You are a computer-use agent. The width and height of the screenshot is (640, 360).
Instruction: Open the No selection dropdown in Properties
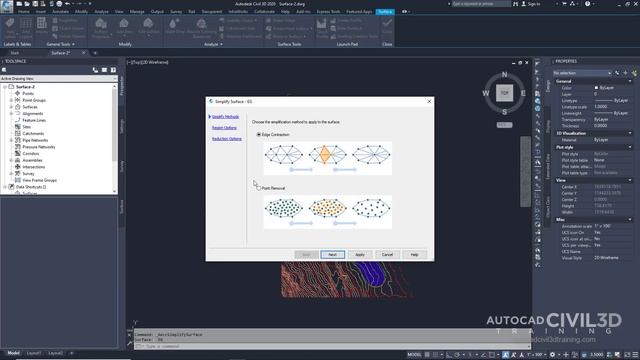[x=582, y=73]
